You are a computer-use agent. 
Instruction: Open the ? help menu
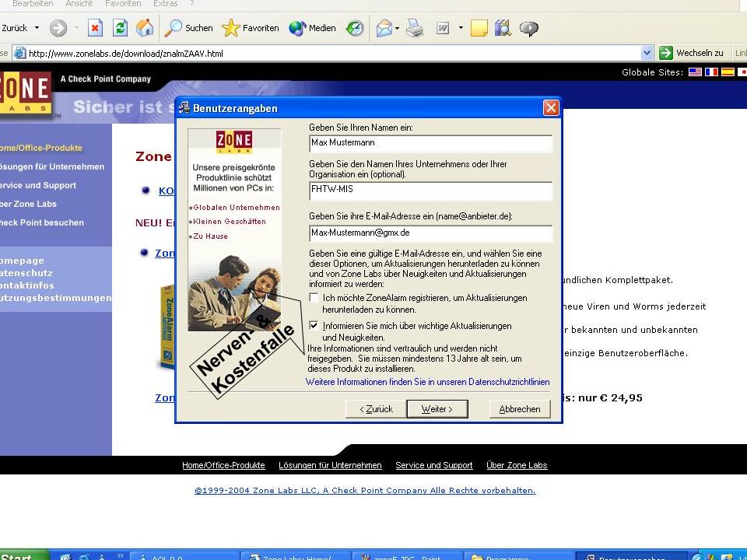pos(192,4)
